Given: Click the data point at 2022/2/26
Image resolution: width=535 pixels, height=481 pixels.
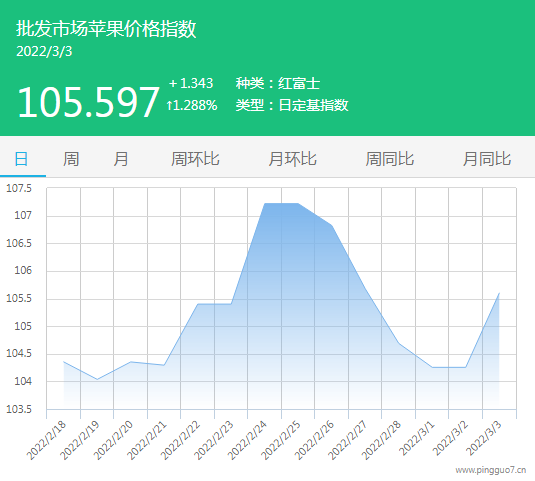Looking at the screenshot, I should 332,225.
